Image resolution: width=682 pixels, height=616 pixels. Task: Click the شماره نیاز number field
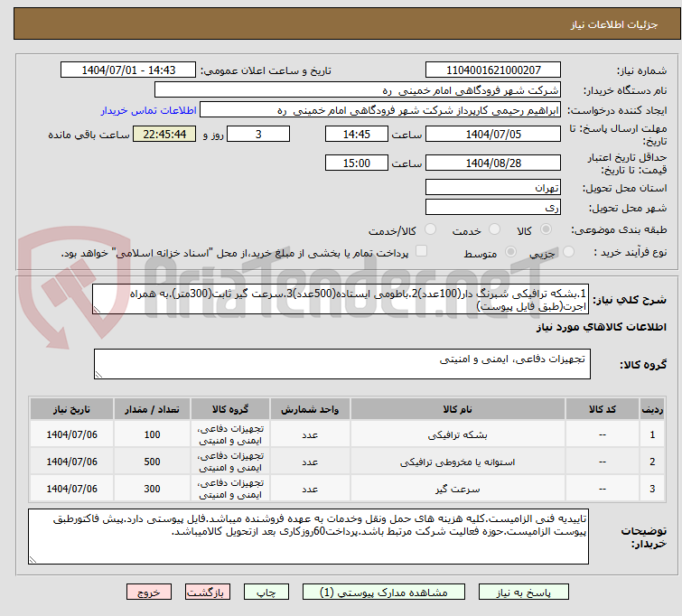click(492, 70)
